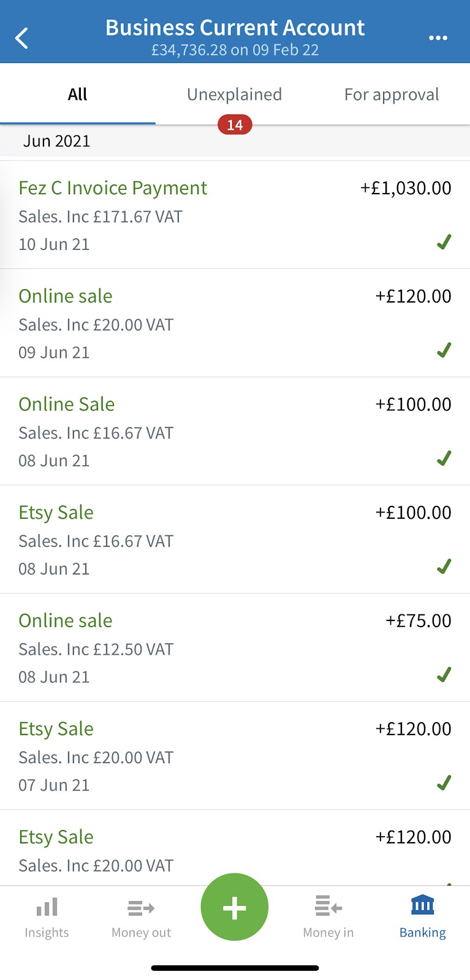Tap the Jun 2021 month header
The width and height of the screenshot is (470, 980).
pos(57,141)
